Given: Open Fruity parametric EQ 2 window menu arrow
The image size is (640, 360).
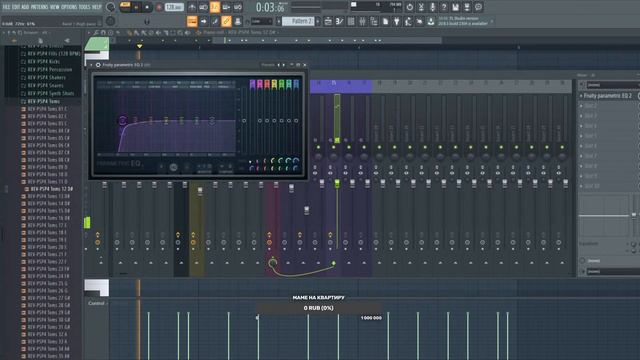Looking at the screenshot, I should [91, 65].
